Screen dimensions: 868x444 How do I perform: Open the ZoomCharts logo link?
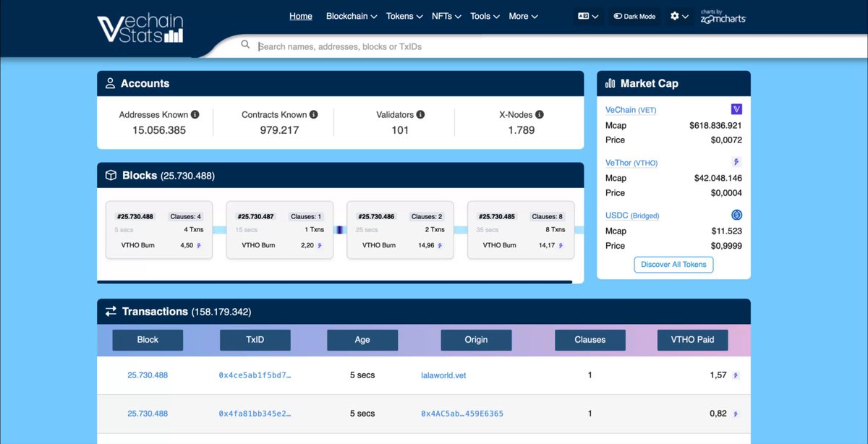pos(723,17)
